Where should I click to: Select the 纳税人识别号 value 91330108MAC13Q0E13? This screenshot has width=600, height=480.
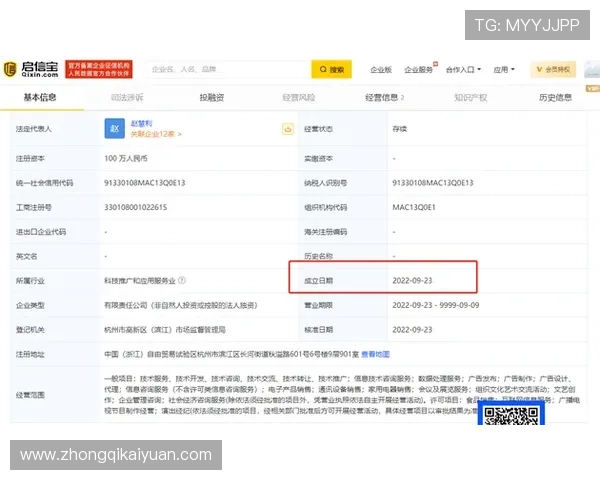(x=433, y=183)
